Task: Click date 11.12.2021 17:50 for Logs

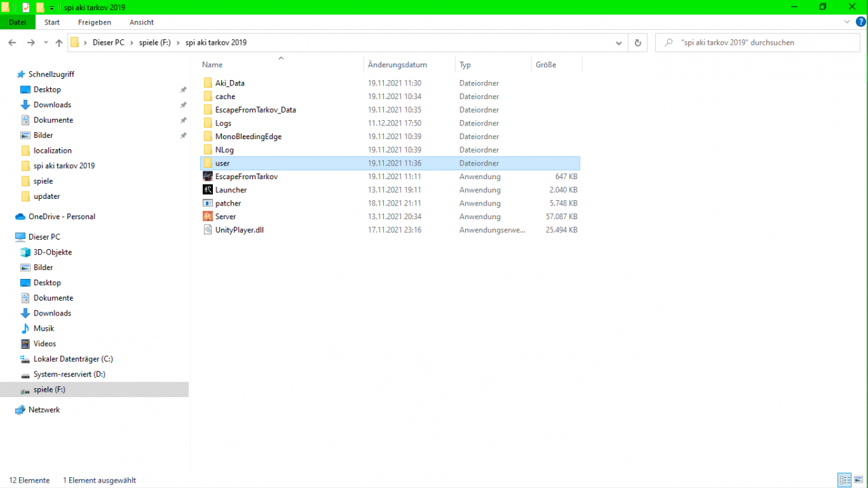Action: (x=395, y=124)
